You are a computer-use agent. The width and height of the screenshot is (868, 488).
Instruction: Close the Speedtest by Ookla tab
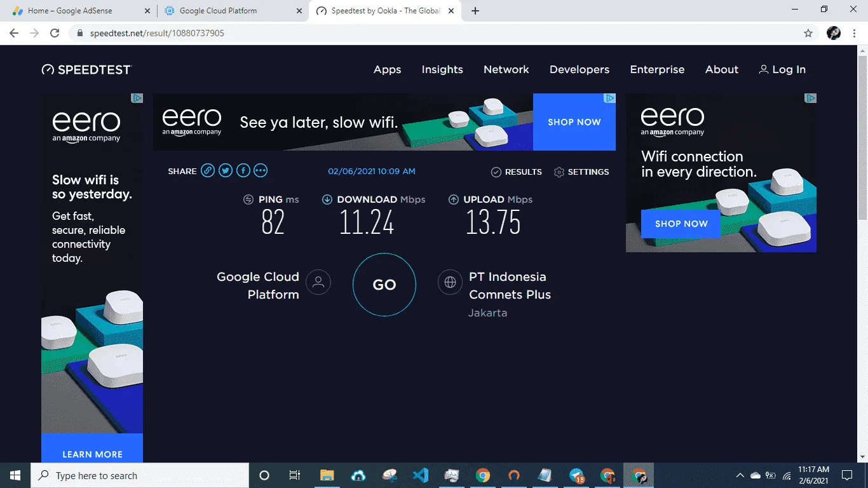[x=452, y=11]
